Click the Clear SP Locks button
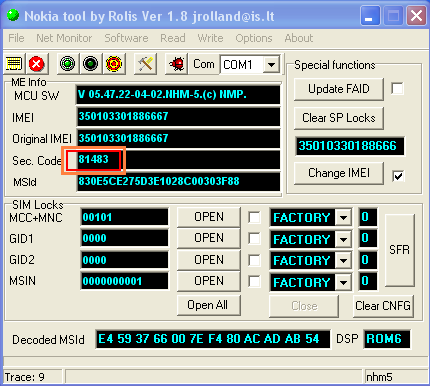Viewport: 430px width, 386px height. [x=339, y=118]
